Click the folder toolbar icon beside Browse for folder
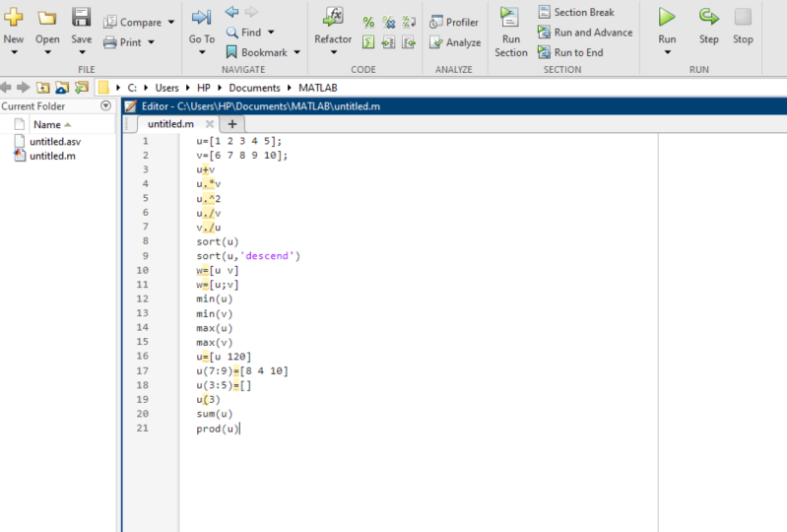The image size is (787, 532). [x=82, y=88]
